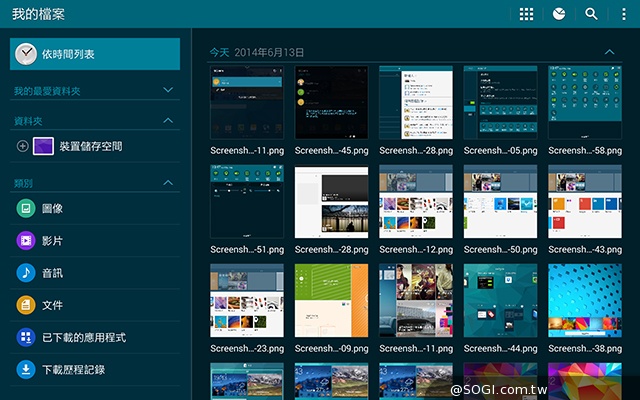Collapse the 類別 categories section
Image resolution: width=640 pixels, height=400 pixels.
[168, 183]
